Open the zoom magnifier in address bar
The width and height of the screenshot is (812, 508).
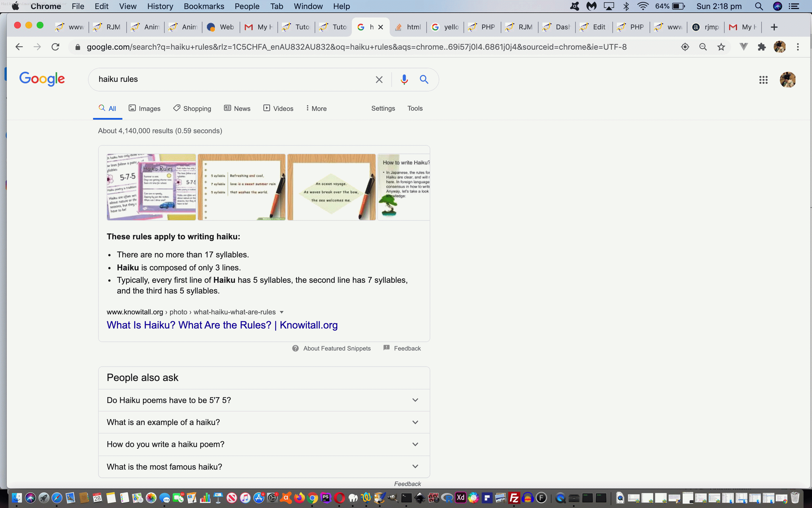pos(703,47)
